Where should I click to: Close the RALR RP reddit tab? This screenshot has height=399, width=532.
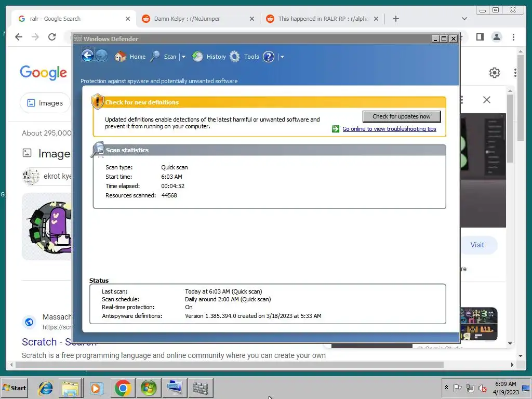click(376, 19)
